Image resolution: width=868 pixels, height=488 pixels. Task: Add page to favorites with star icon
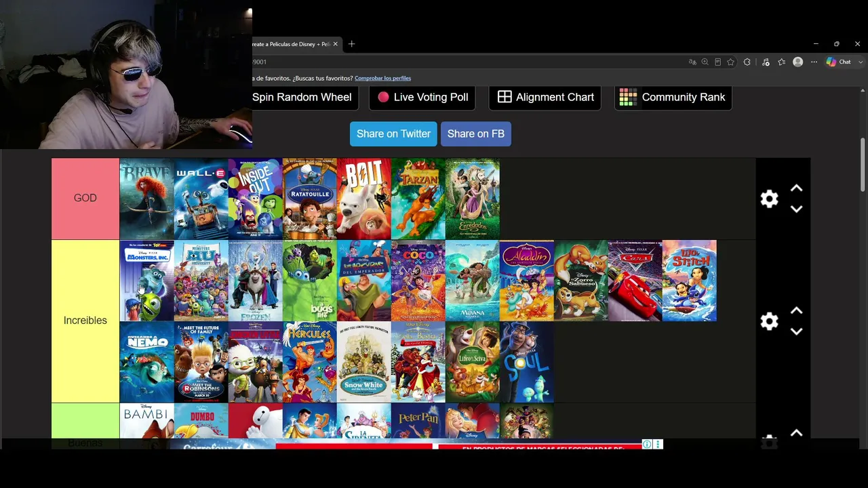pos(730,62)
